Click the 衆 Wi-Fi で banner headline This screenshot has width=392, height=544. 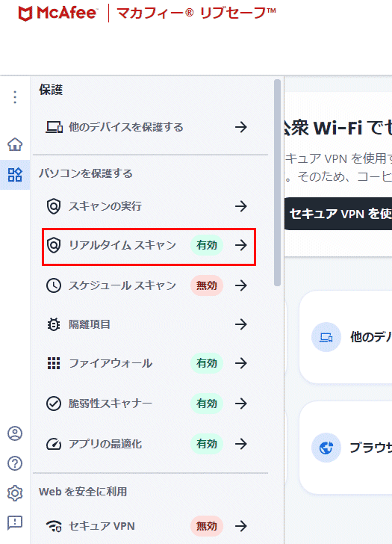pyautogui.click(x=338, y=128)
